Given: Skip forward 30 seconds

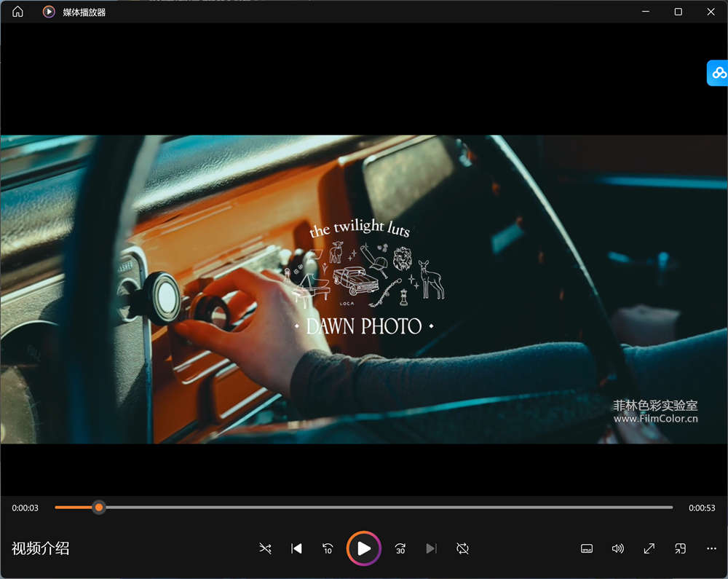Looking at the screenshot, I should coord(400,548).
